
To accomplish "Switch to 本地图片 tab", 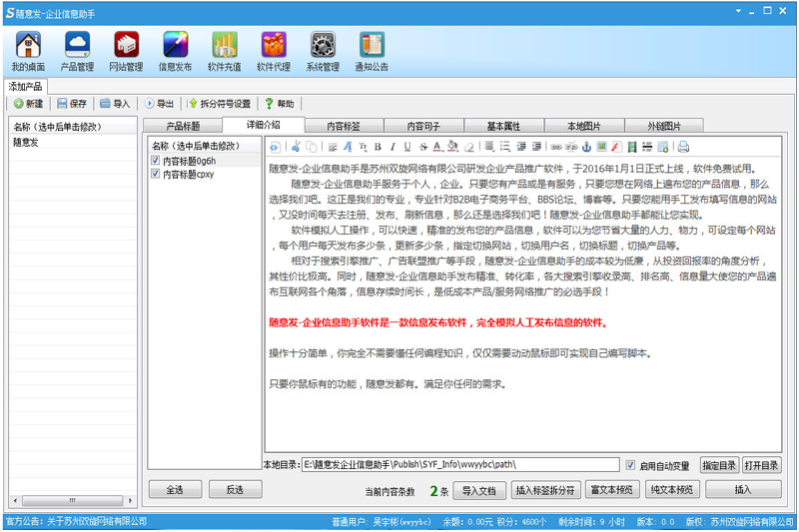I will pyautogui.click(x=584, y=126).
